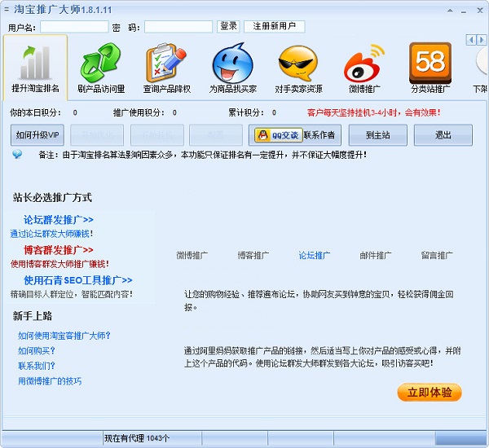
Task: Click the red 客户每天坚持挂机3-4小时 notice
Action: pos(373,112)
